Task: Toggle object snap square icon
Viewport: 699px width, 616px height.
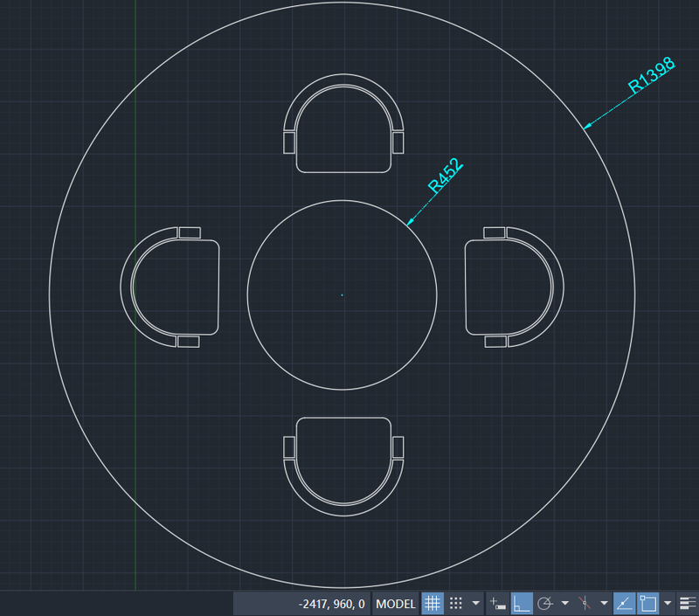Action: click(x=647, y=604)
